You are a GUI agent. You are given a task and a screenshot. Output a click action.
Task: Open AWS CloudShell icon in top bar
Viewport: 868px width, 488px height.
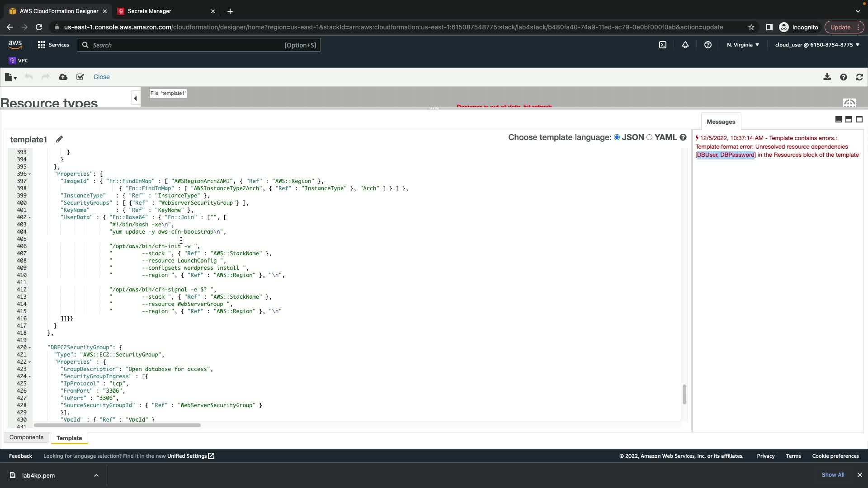point(663,45)
